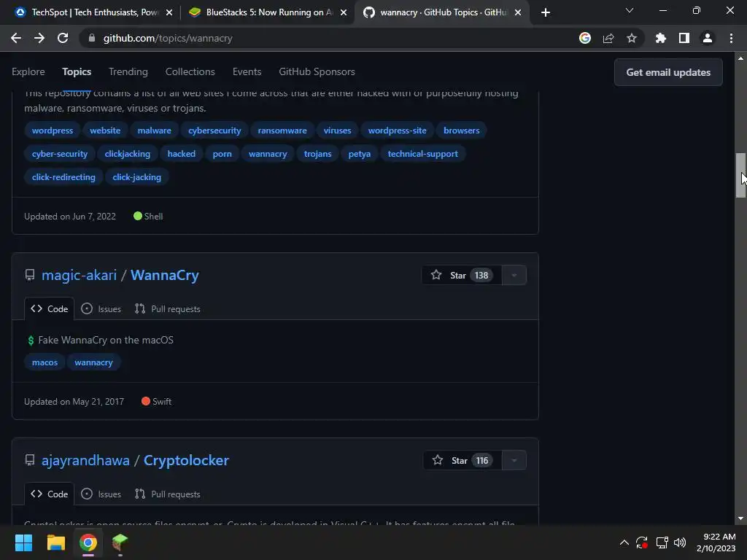Switch to the BlueStacks 5 tab
This screenshot has height=560, width=747.
pyautogui.click(x=267, y=12)
